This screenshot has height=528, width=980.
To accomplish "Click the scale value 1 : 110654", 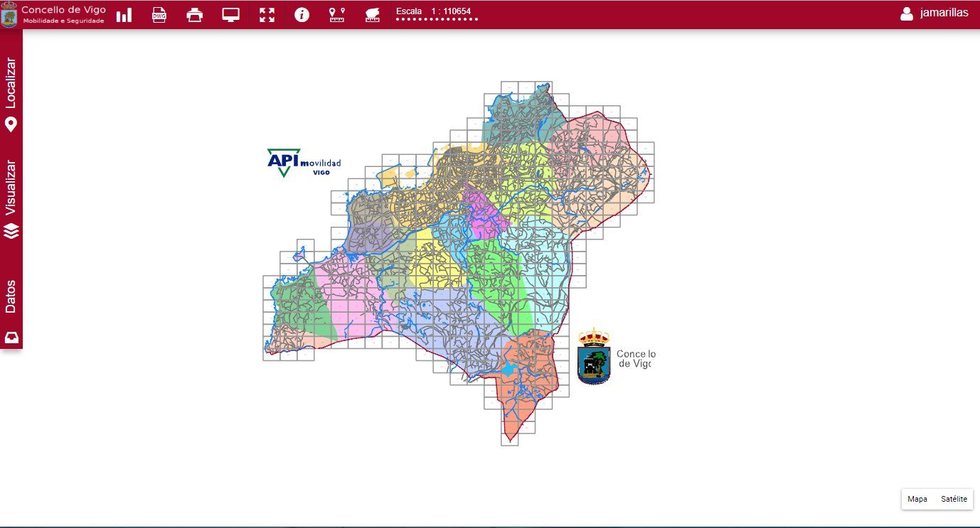I will pos(451,11).
